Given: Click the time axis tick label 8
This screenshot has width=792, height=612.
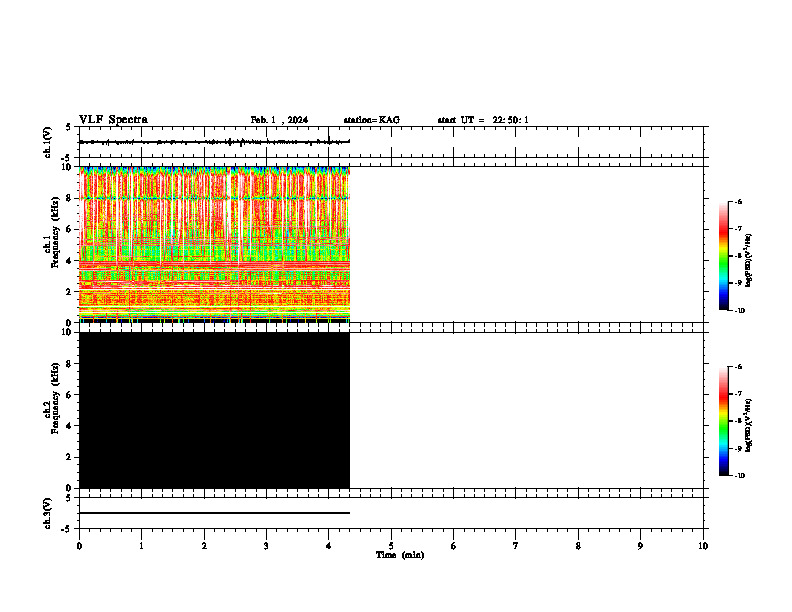Looking at the screenshot, I should [578, 546].
